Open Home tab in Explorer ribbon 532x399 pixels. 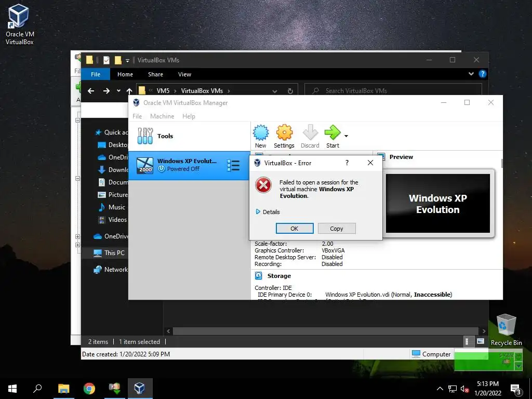point(125,74)
